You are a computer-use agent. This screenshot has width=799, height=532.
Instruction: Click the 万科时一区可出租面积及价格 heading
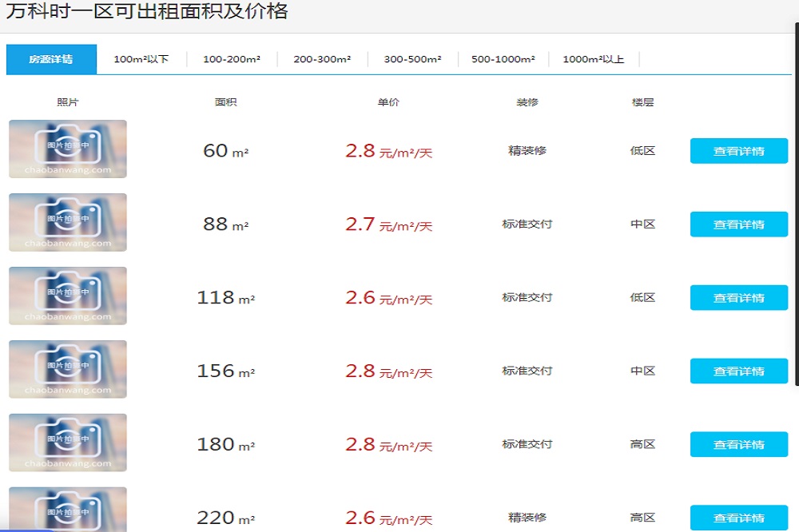click(x=147, y=10)
